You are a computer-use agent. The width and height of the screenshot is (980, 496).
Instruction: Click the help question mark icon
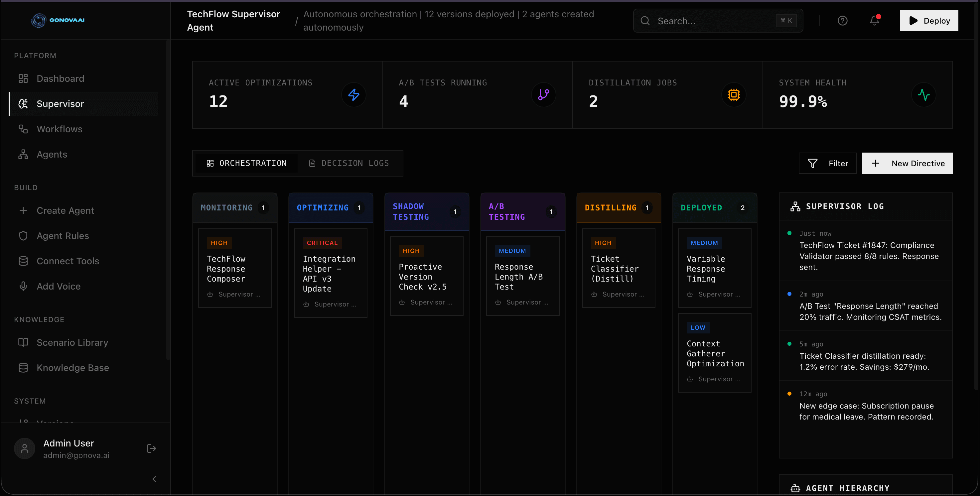point(842,21)
